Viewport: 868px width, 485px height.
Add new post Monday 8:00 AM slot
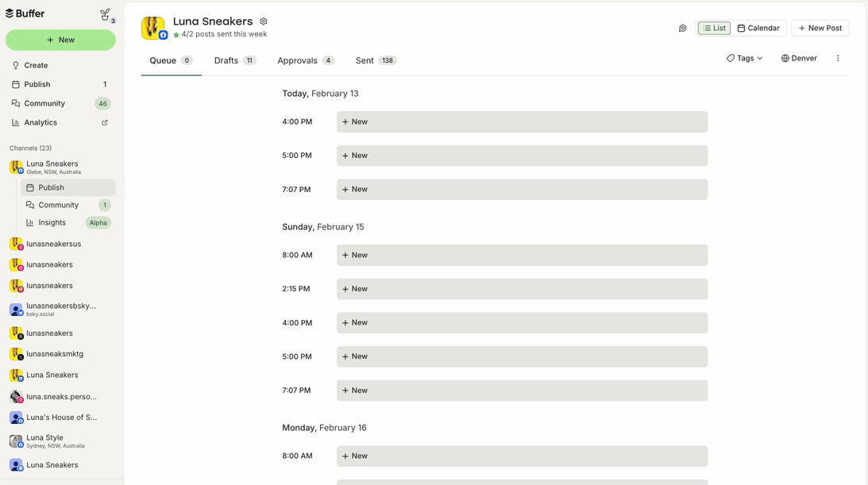(522, 456)
